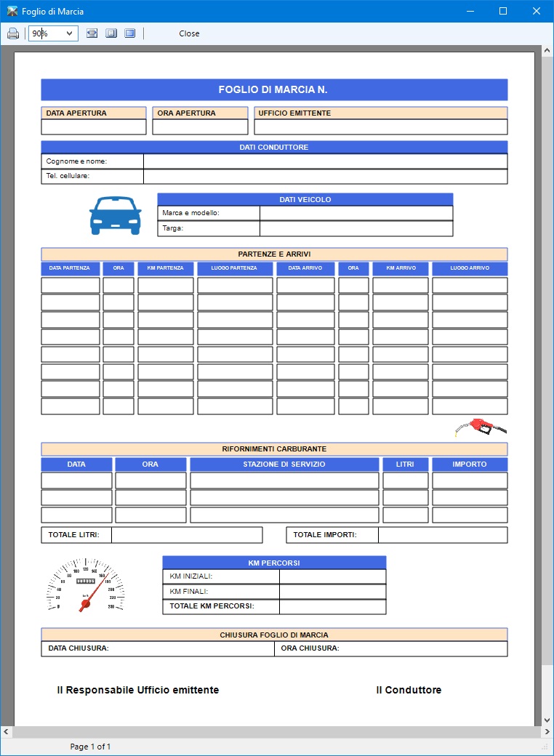Click the Cognome e nome label
This screenshot has height=756, width=554.
(x=76, y=161)
